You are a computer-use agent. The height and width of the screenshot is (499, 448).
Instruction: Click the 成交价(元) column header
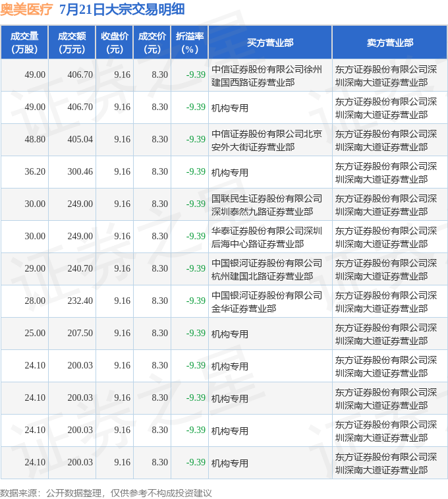(152, 43)
